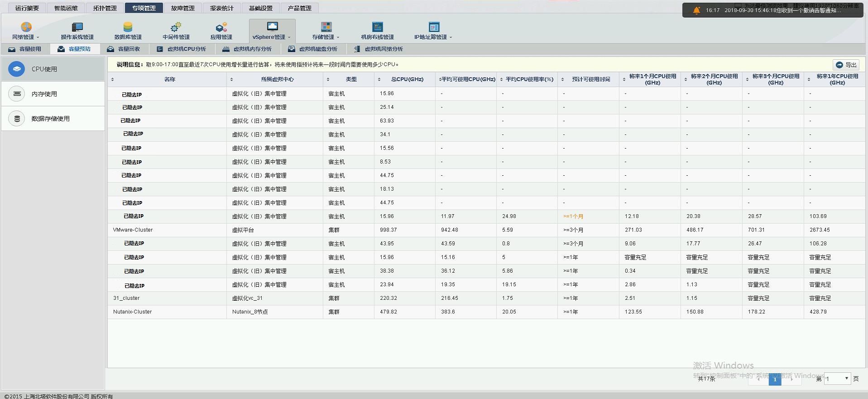The image size is (868, 399).
Task: Select 数据存储使用 in the left sidebar
Action: (x=50, y=119)
